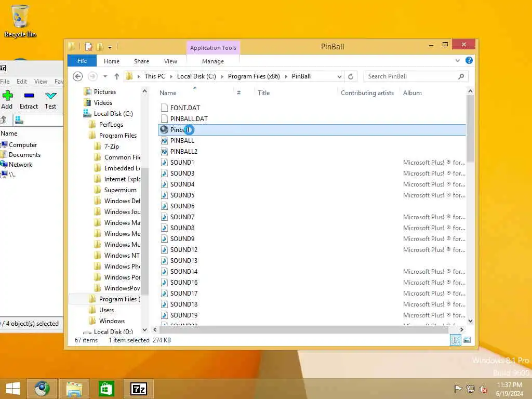Click New Folder icon in quick access toolbar
532x399 pixels.
coord(100,47)
